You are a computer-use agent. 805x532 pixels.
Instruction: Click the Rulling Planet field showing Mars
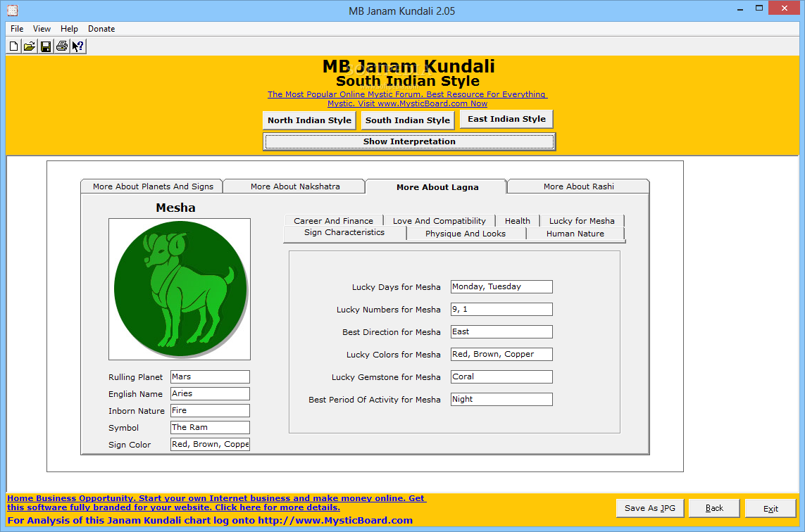pos(210,377)
